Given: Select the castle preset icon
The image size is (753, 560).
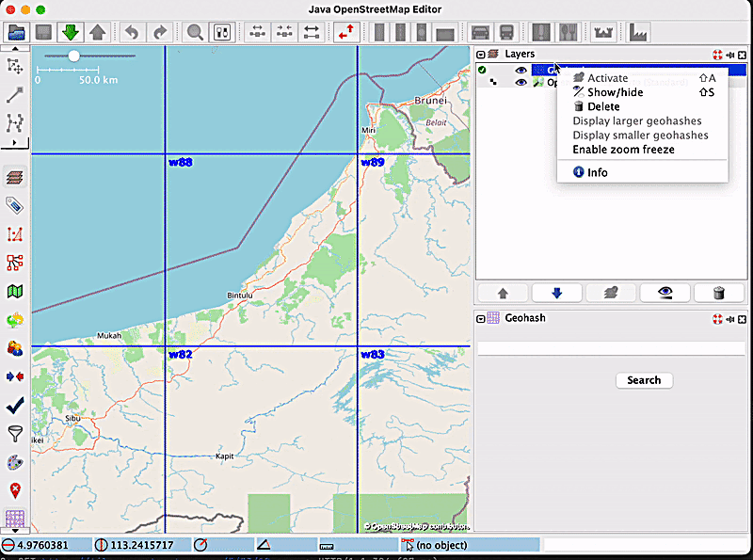Looking at the screenshot, I should click(x=603, y=33).
